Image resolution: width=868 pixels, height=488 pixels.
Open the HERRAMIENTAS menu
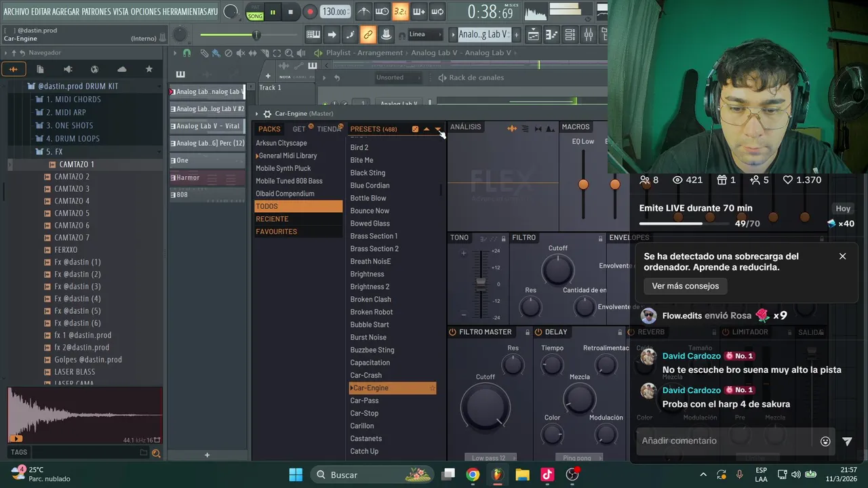pos(185,12)
